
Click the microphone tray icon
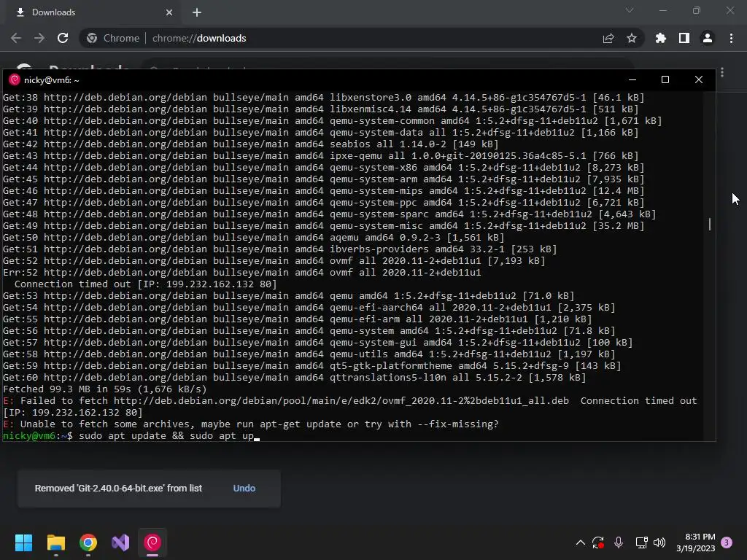tap(619, 542)
